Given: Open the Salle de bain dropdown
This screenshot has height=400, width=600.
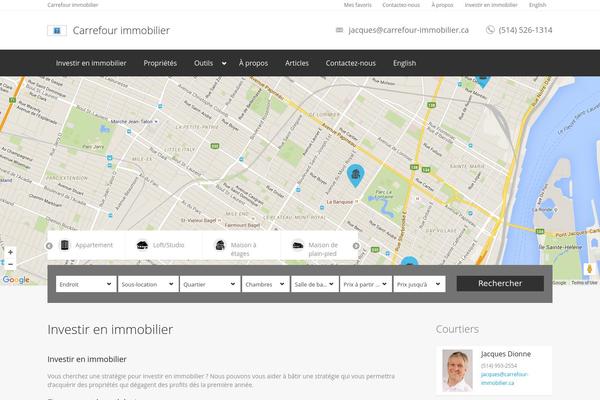Looking at the screenshot, I should (315, 284).
